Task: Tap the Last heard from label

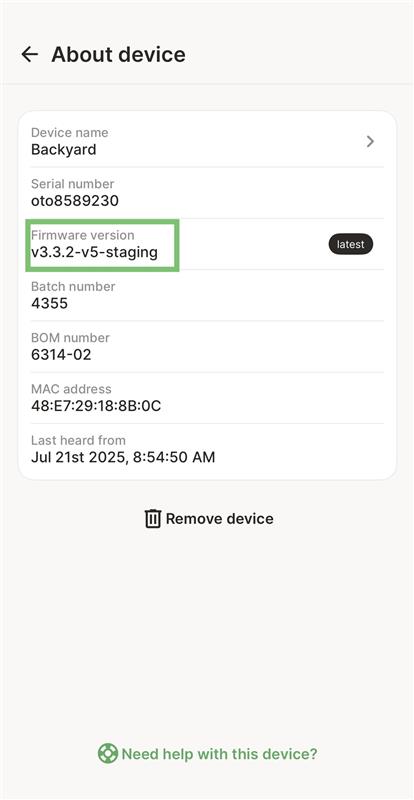Action: point(78,440)
